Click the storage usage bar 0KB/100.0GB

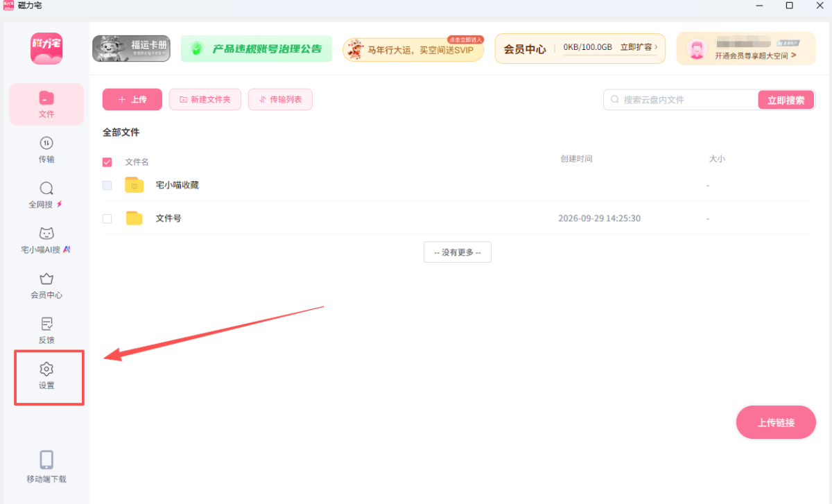pos(587,47)
